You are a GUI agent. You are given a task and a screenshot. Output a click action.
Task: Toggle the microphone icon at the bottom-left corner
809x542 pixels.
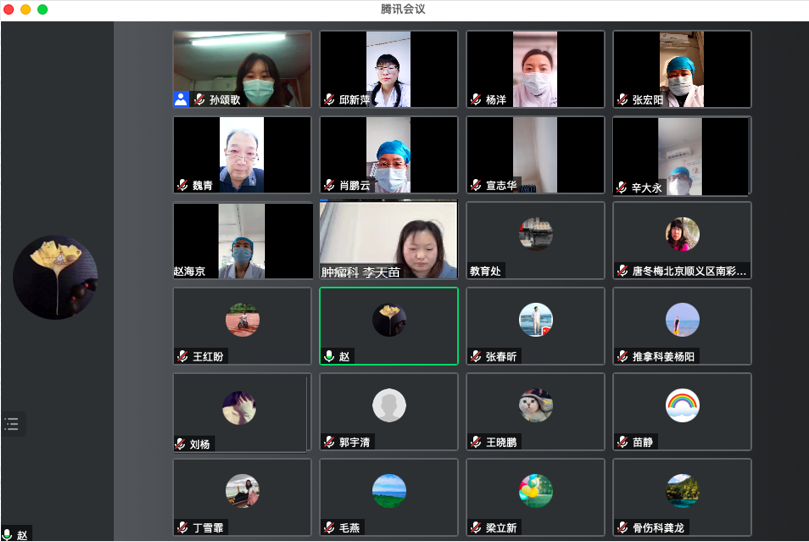pyautogui.click(x=8, y=534)
